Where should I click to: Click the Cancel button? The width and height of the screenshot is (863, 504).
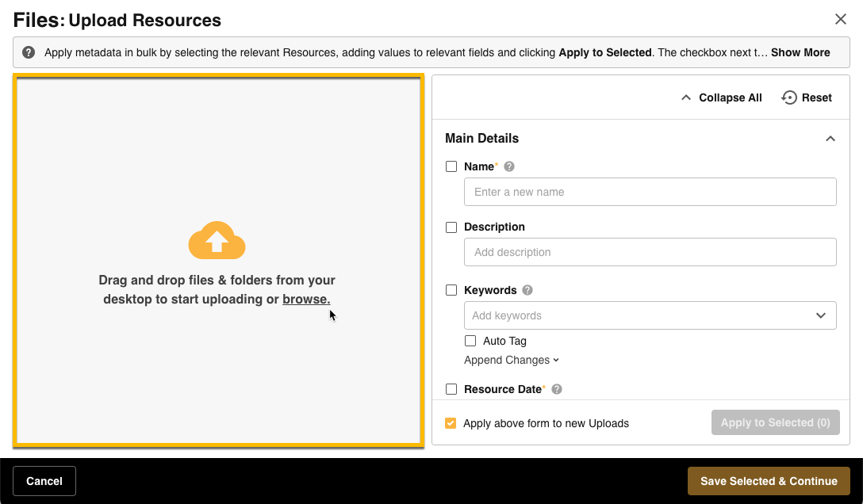tap(44, 481)
